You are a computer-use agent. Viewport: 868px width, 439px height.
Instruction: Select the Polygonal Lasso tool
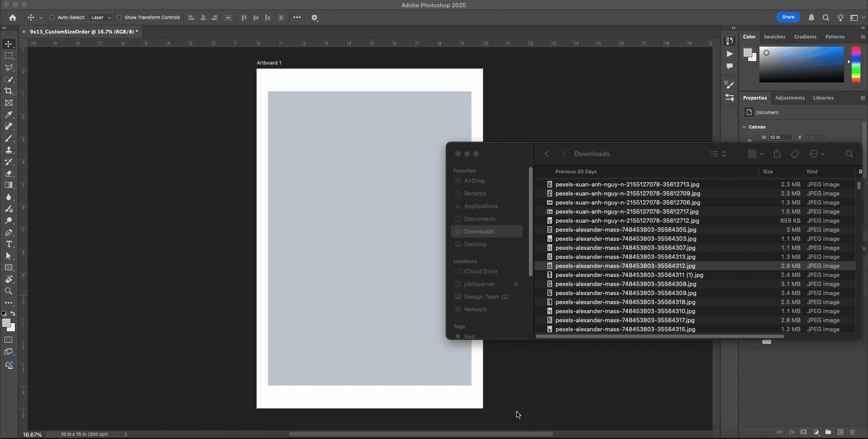[9, 67]
